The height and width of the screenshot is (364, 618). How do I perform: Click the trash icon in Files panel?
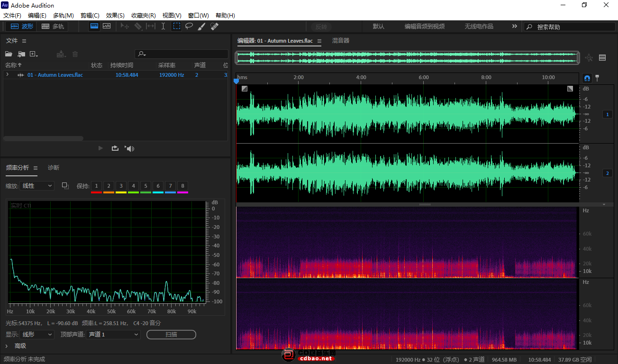tap(75, 55)
